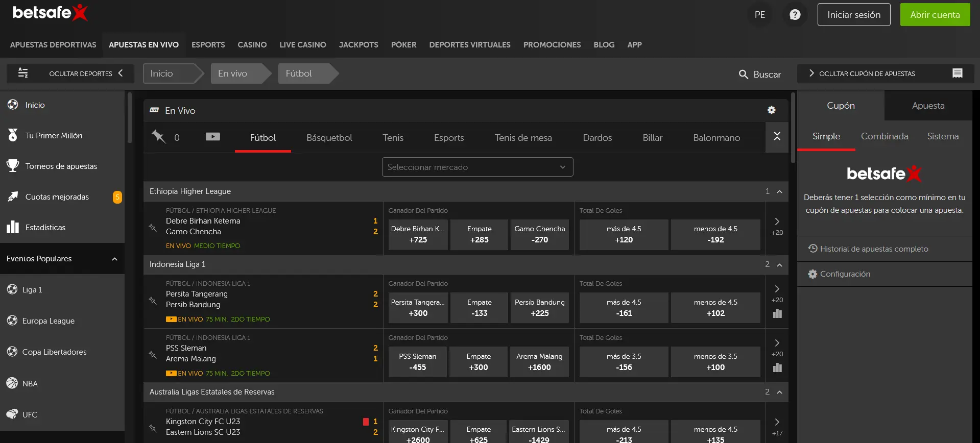Click the Buscar search field
This screenshot has width=980, height=443.
[760, 75]
